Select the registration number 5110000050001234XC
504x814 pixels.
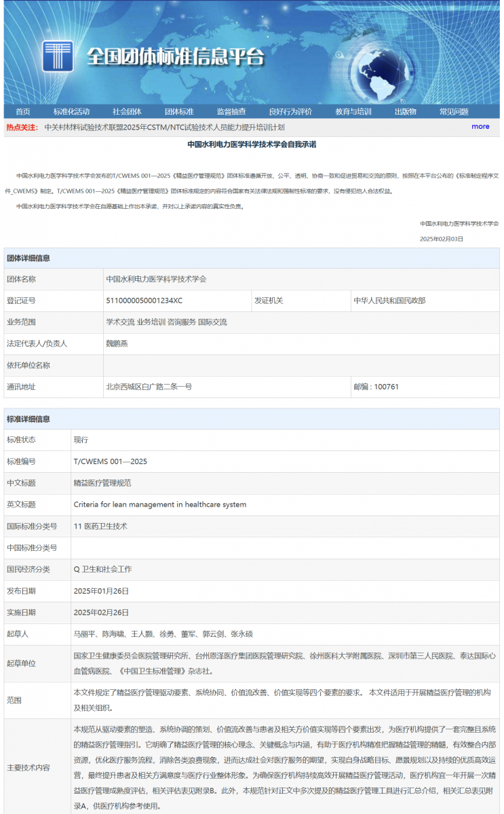[x=144, y=301]
